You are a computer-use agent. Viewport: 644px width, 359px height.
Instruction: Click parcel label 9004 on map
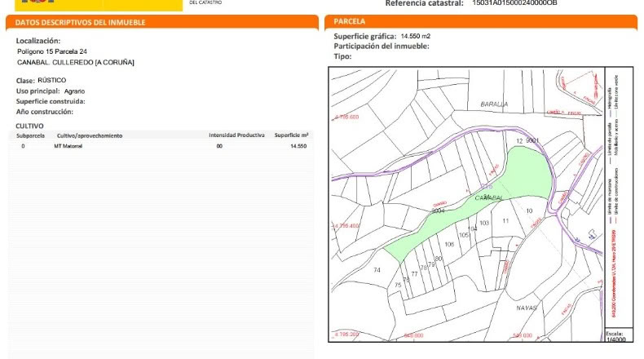pos(438,211)
